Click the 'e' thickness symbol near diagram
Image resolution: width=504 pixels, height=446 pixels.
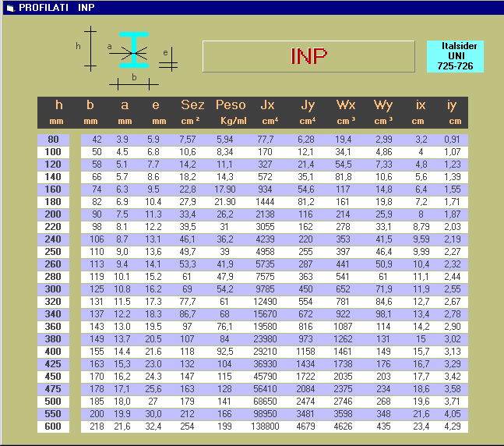pos(164,52)
